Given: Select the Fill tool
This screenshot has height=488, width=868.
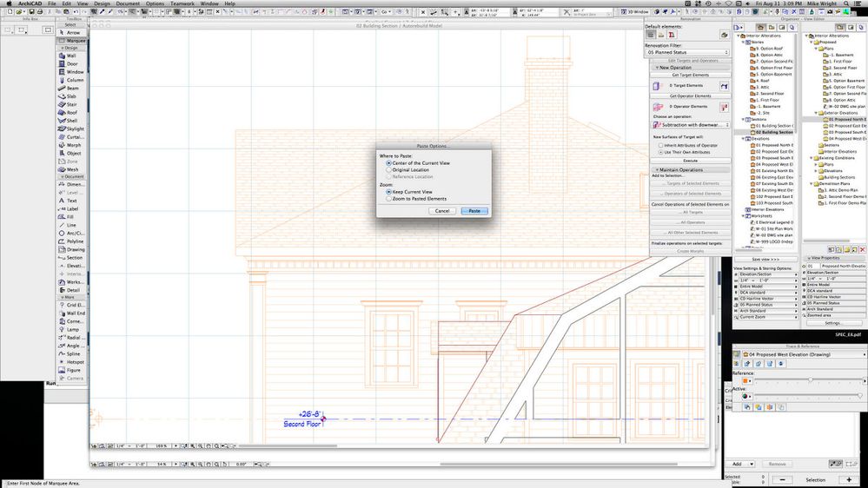Looking at the screenshot, I should [x=71, y=217].
